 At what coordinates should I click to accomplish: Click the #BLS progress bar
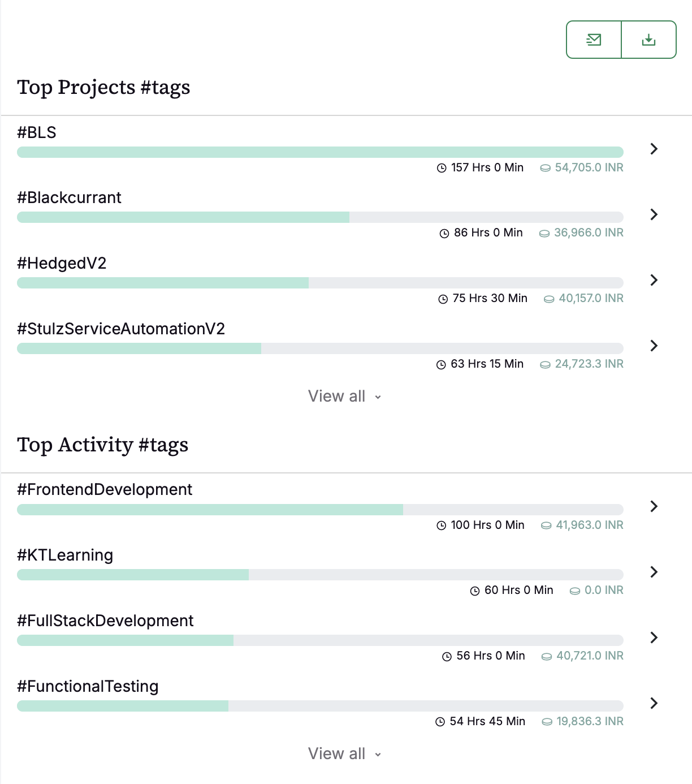click(x=320, y=152)
